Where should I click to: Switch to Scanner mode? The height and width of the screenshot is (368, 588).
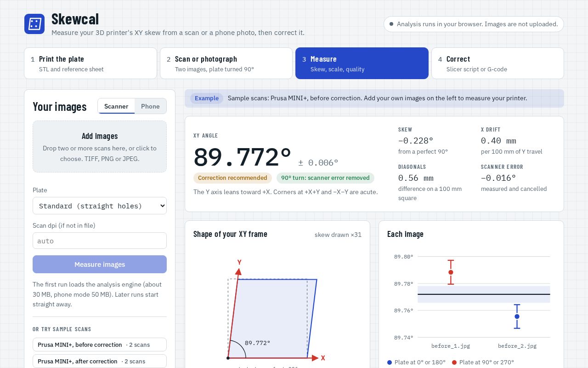tap(116, 106)
